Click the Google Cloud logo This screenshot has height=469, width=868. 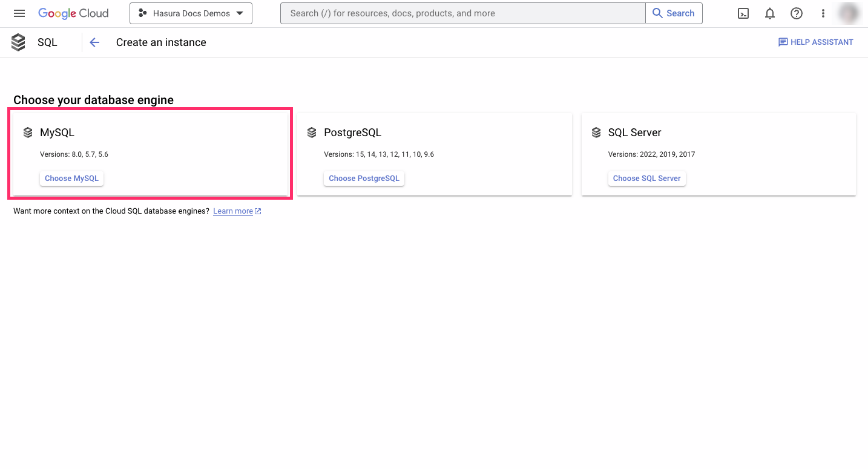coord(73,13)
